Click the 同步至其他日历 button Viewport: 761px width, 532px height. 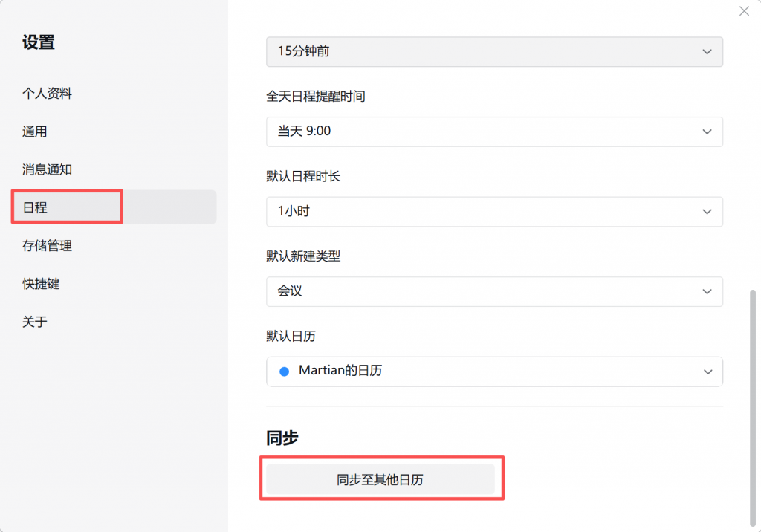coord(380,479)
